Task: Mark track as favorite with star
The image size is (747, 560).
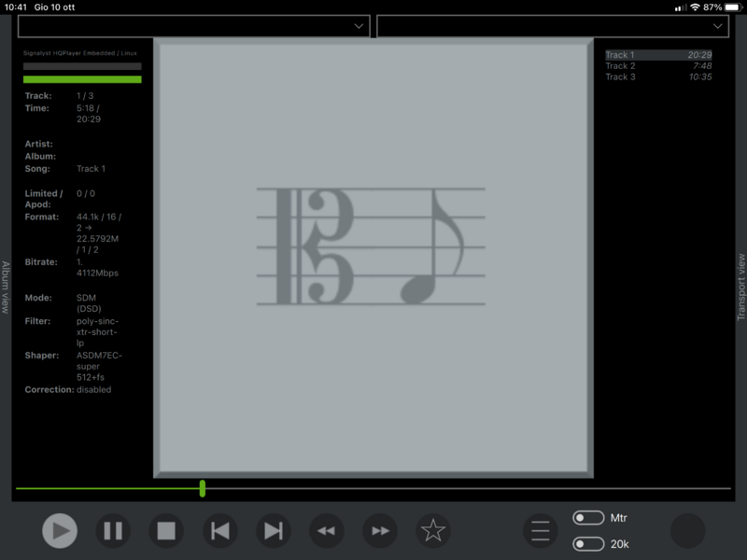Action: point(433,531)
